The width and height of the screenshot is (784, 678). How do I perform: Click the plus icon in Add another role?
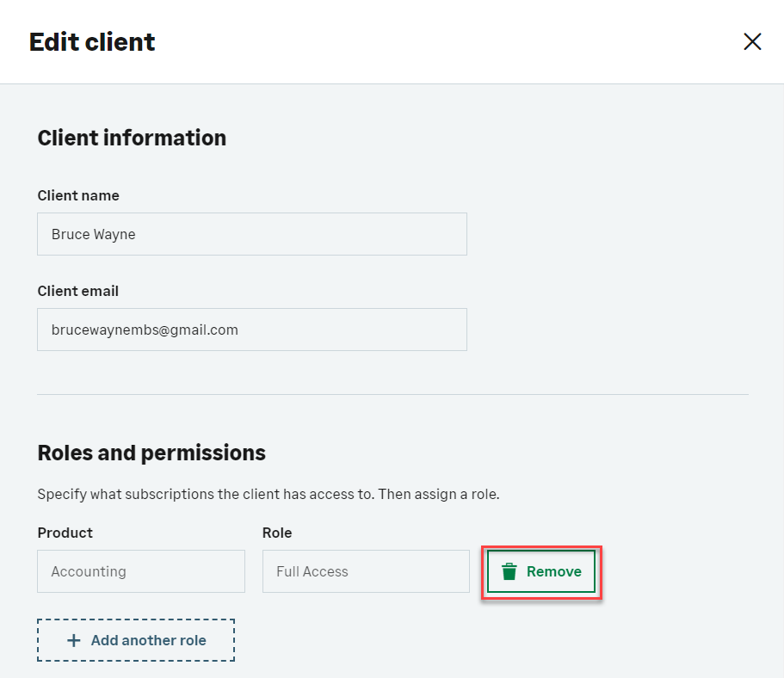point(74,640)
